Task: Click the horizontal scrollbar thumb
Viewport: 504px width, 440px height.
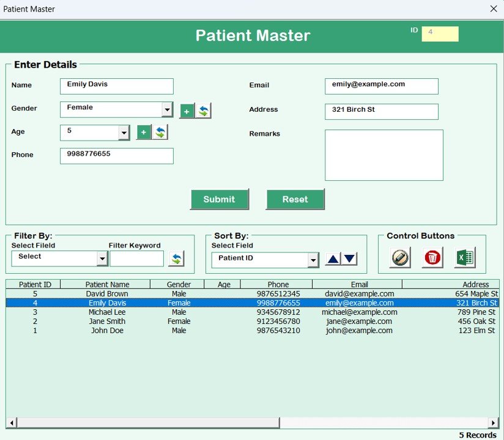Action: coord(148,423)
